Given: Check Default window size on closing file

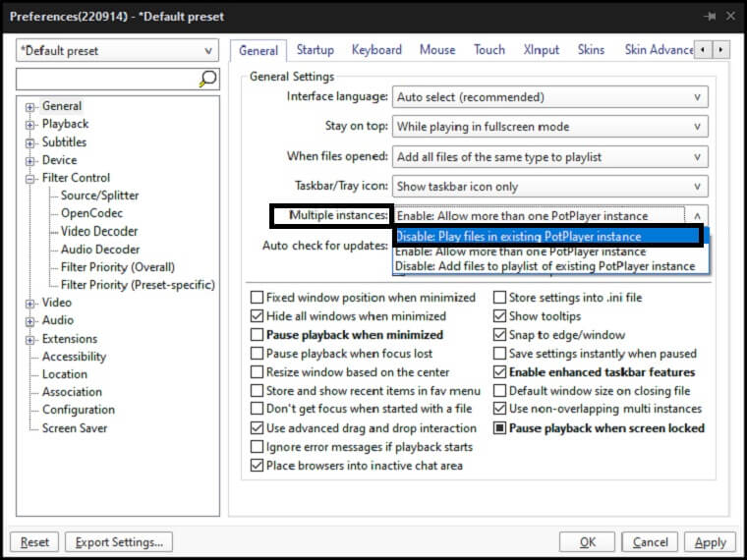Looking at the screenshot, I should pyautogui.click(x=499, y=391).
